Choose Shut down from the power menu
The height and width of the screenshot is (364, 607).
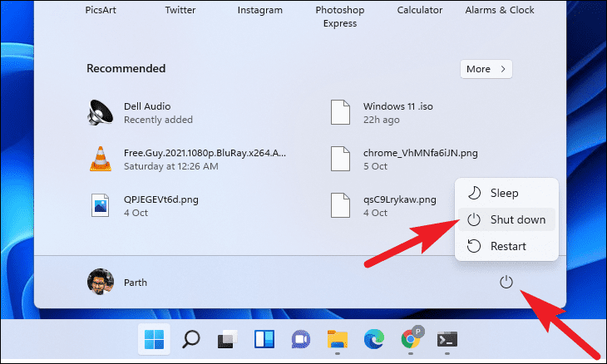tap(506, 219)
